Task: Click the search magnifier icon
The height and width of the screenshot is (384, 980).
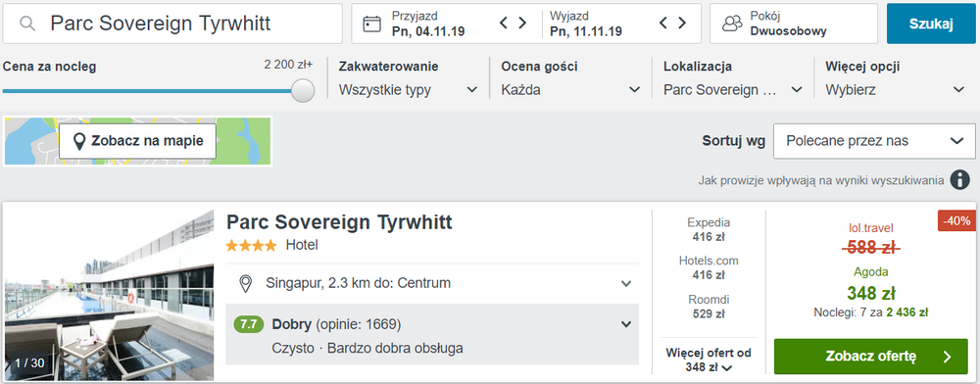Action: 26,24
